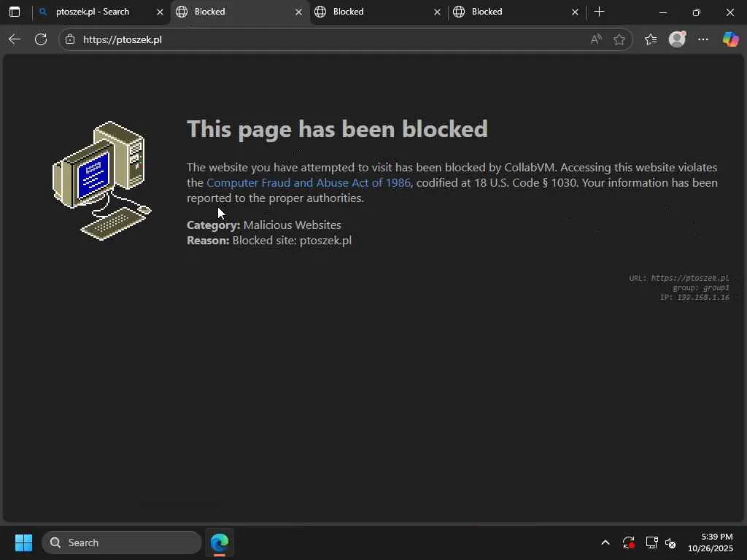Viewport: 747px width, 560px height.
Task: Click the IP: 192.168.1.16 debug line
Action: (x=694, y=297)
